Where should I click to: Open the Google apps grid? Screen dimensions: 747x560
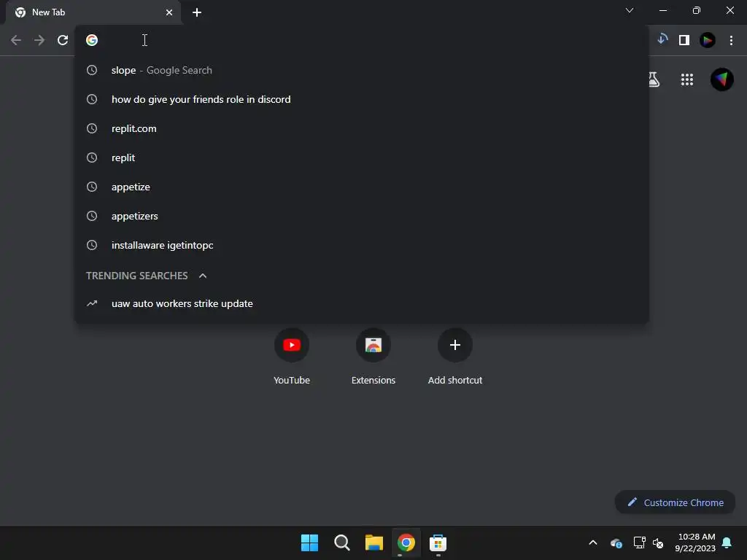point(687,79)
